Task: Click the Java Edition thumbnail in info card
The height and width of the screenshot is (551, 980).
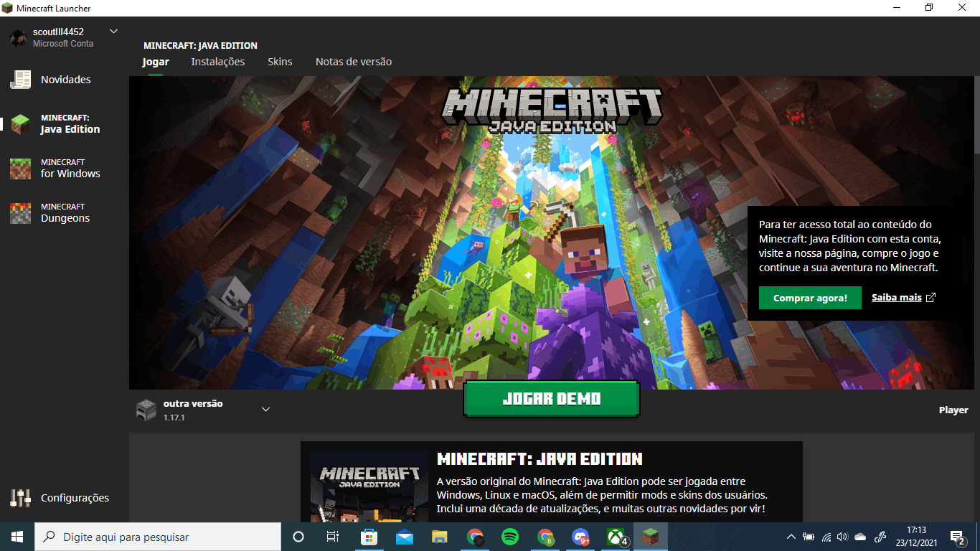Action: [x=369, y=486]
